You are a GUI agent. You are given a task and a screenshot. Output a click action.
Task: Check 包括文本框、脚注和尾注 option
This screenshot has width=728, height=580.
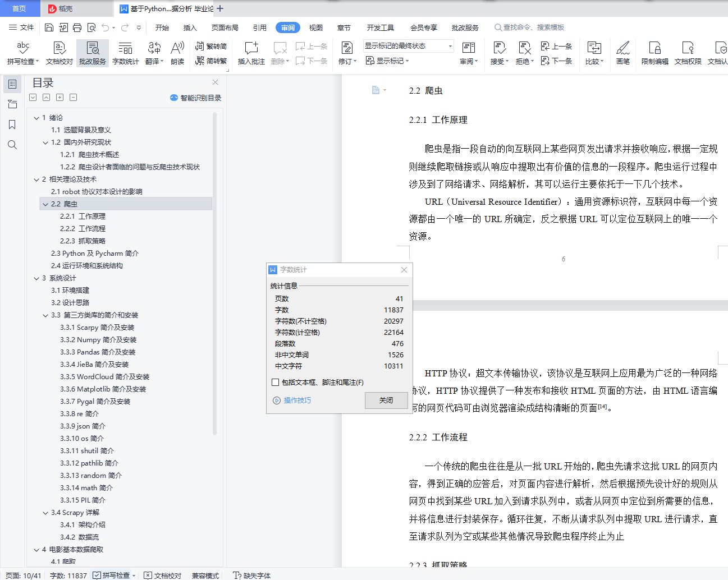coord(275,382)
